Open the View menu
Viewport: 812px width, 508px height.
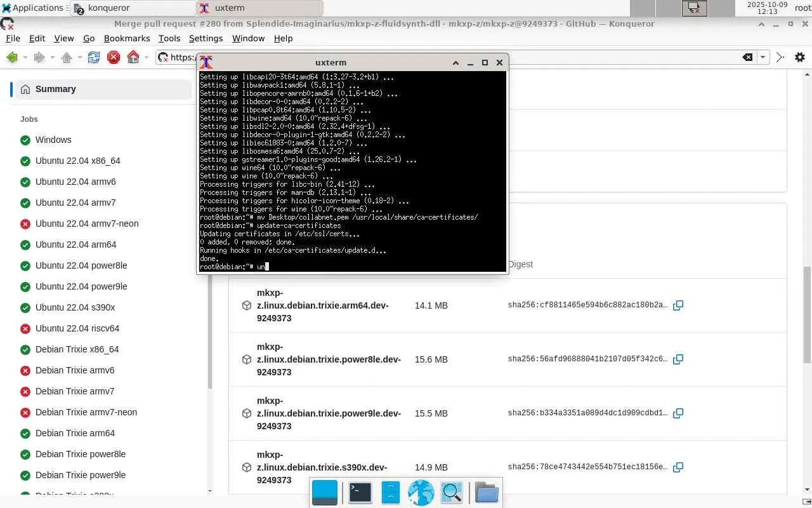point(64,38)
